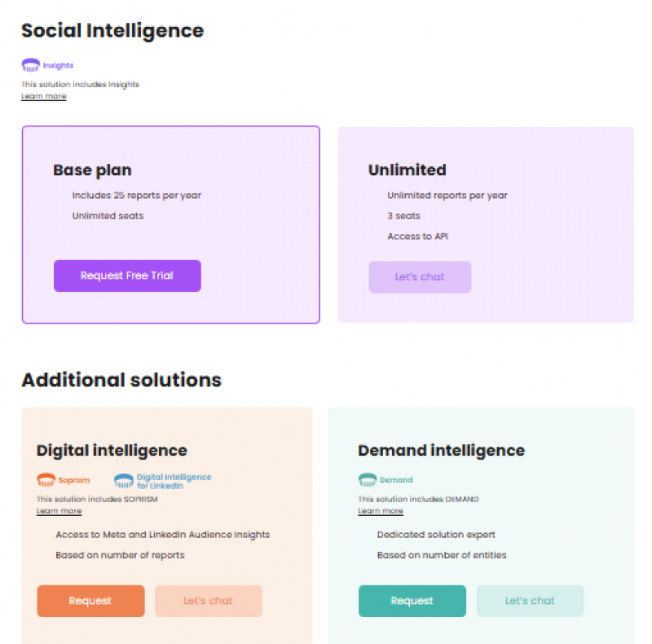Click the Demand intelligence card heading

click(441, 451)
